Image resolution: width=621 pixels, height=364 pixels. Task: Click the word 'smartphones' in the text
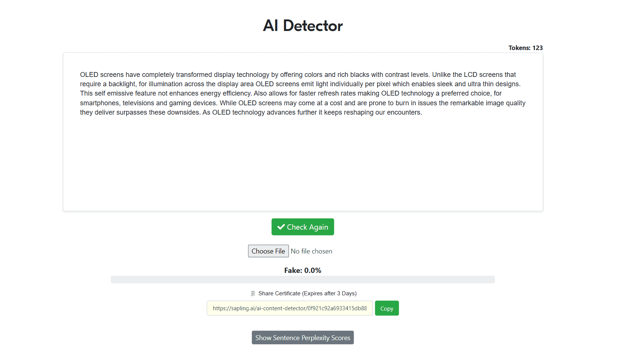click(x=100, y=103)
